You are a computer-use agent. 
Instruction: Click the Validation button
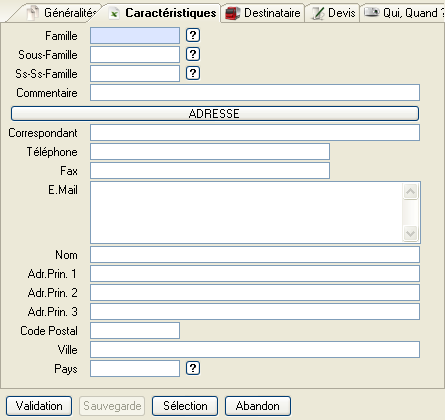click(39, 406)
